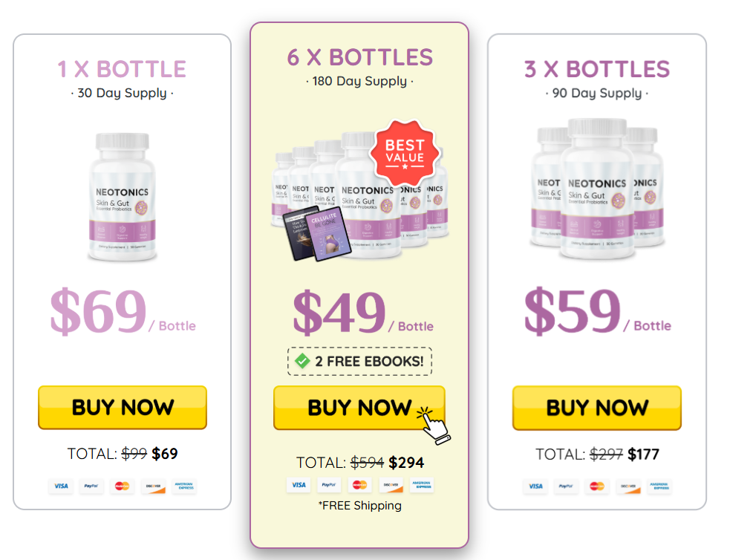Click the 2 FREE EBOOKS dashed box

[359, 361]
